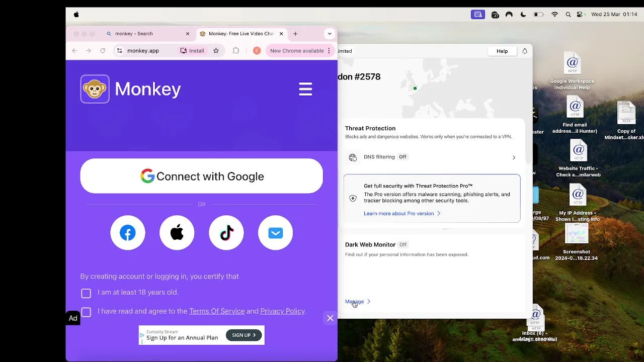The height and width of the screenshot is (362, 644).
Task: Expand DNS filtering settings chevron
Action: (x=514, y=157)
